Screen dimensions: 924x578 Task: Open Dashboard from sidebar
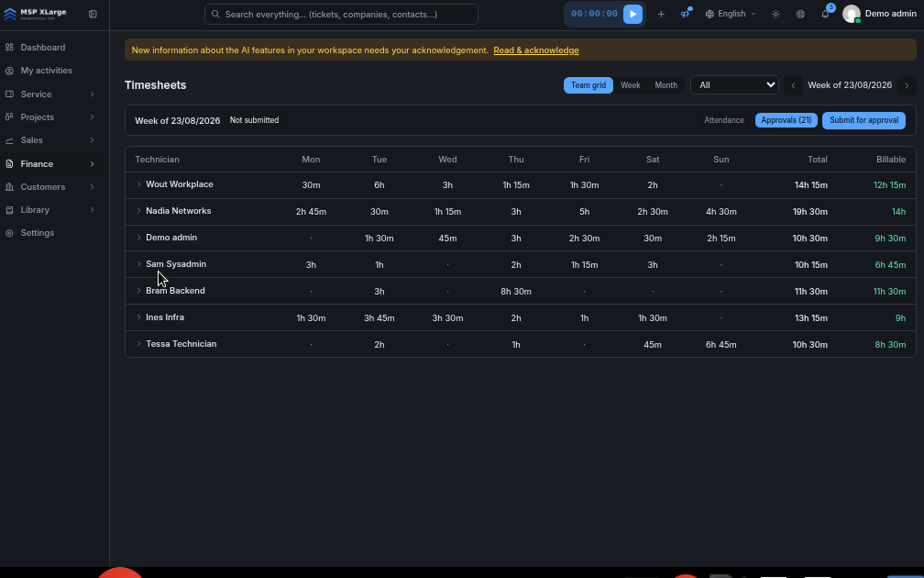[42, 47]
